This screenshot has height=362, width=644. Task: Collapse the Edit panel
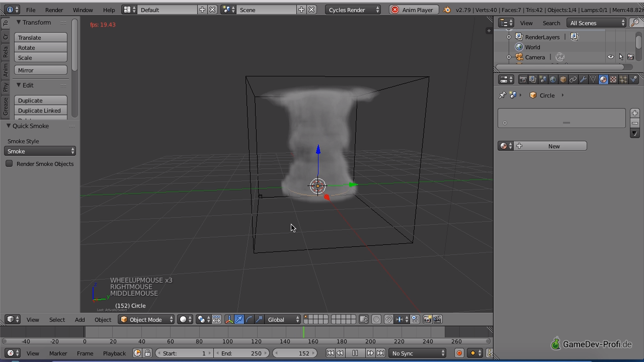coord(18,85)
